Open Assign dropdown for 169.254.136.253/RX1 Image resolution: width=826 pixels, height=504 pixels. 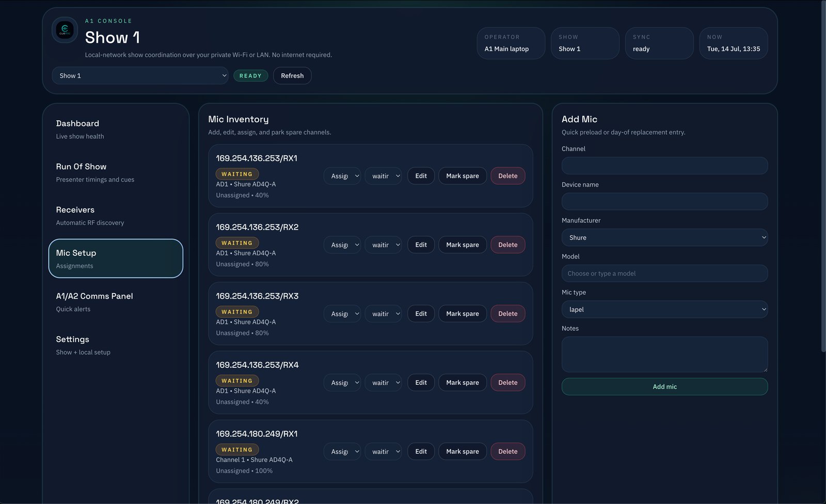click(342, 176)
